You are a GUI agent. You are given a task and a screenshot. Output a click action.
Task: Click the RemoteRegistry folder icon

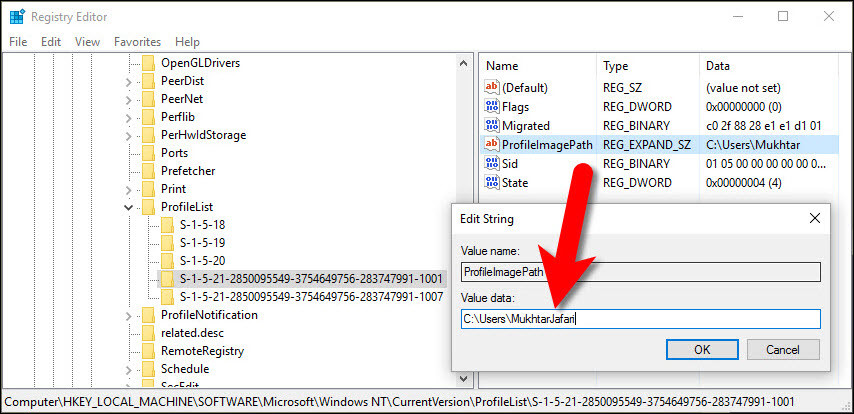coord(148,351)
